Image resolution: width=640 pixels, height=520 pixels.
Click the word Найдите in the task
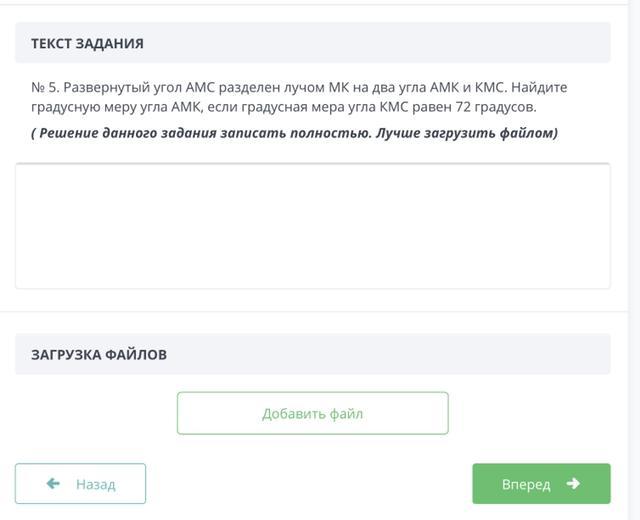539,87
